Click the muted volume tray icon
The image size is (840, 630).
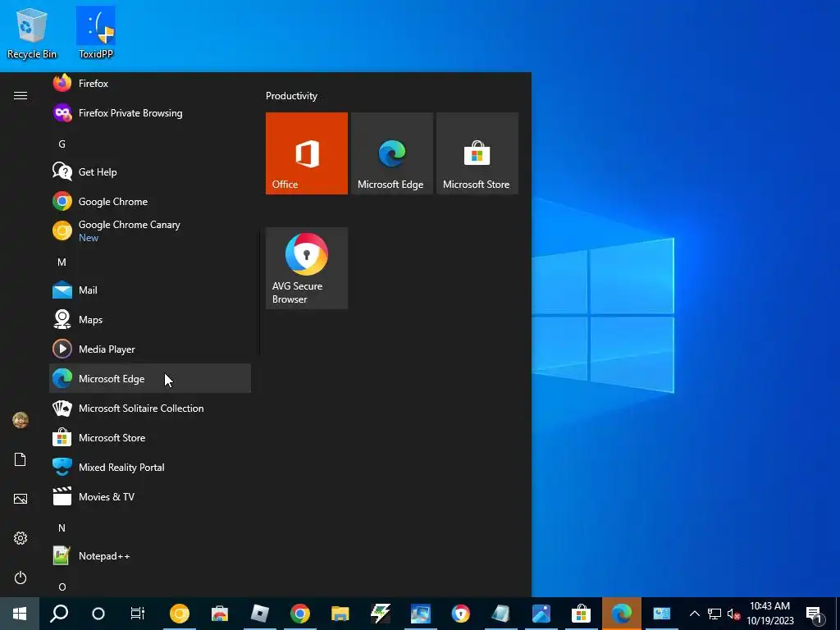point(733,614)
